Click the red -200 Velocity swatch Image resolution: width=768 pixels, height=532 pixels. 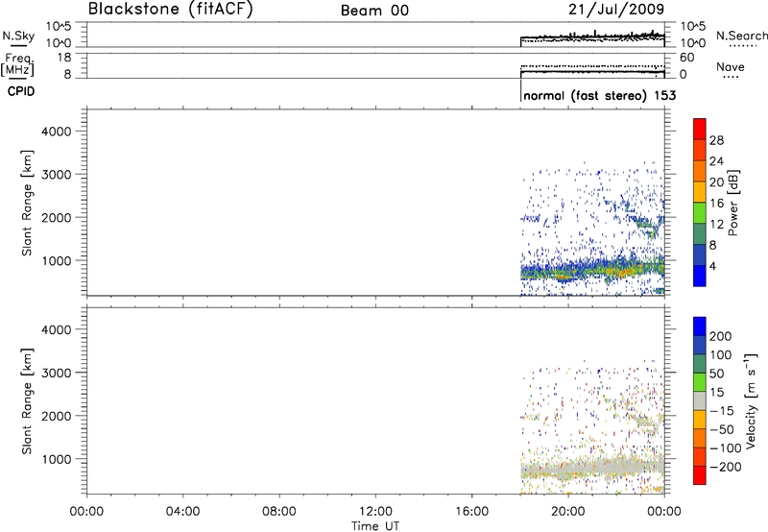(700, 475)
